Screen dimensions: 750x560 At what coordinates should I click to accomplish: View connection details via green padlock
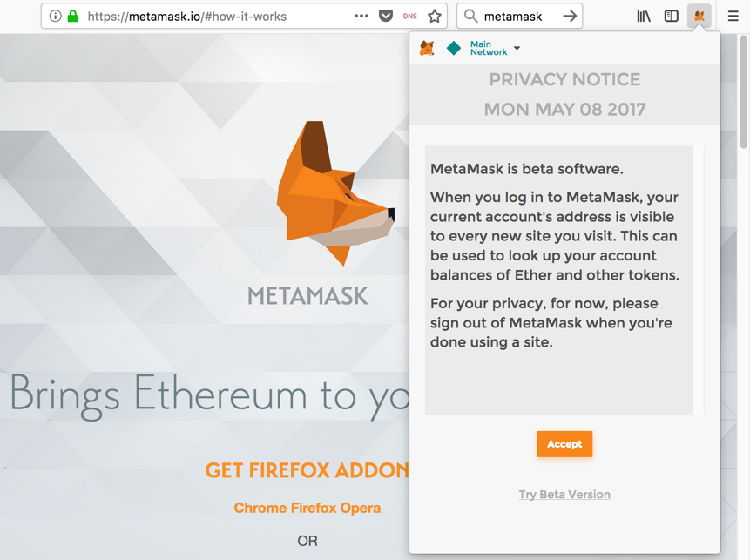click(x=72, y=17)
